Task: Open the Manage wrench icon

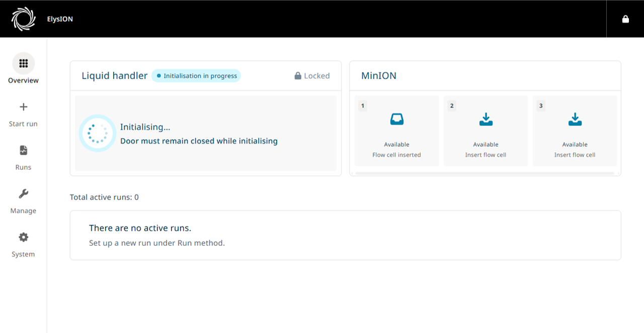Action: (x=23, y=193)
